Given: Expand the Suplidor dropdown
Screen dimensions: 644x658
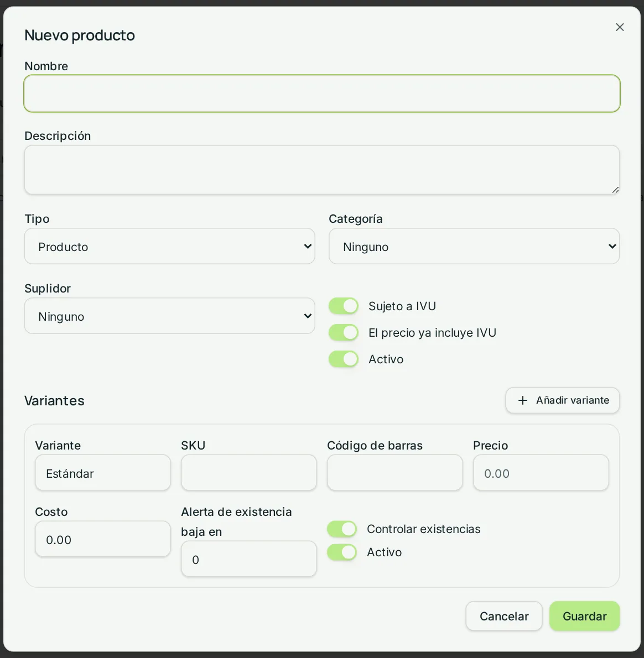Looking at the screenshot, I should pyautogui.click(x=170, y=316).
